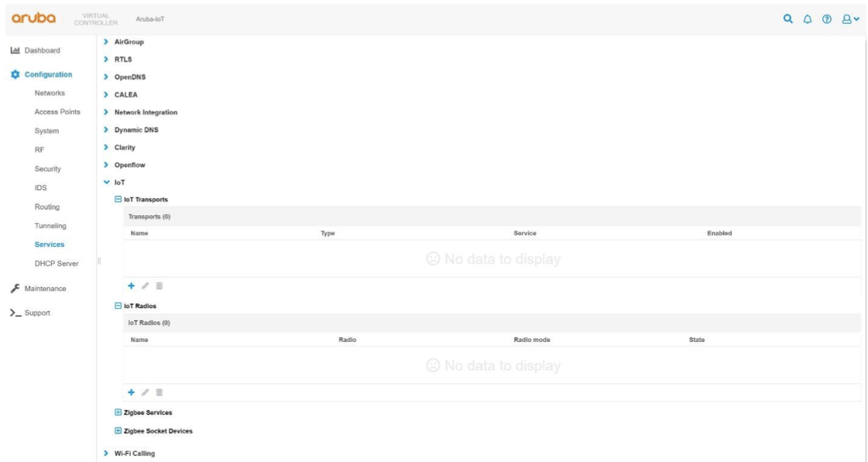Collapse the IoT accordion section
Image resolution: width=868 pixels, height=462 pixels.
click(x=107, y=183)
